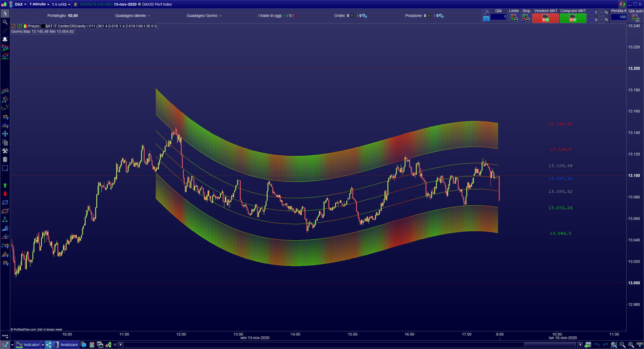This screenshot has width=644, height=349.
Task: Click the Fibonacci arc tool icon
Action: tap(5, 126)
